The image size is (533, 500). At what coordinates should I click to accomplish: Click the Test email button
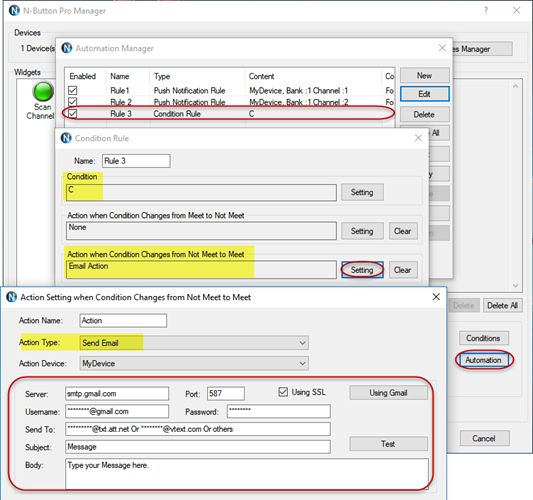pos(389,444)
